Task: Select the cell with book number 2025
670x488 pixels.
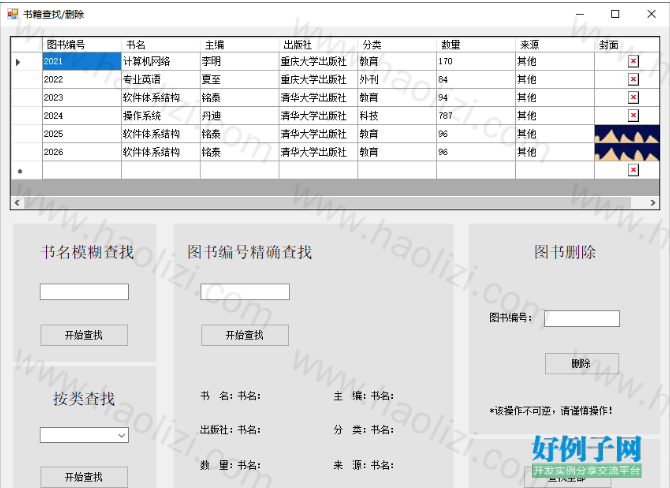Action: [82, 134]
